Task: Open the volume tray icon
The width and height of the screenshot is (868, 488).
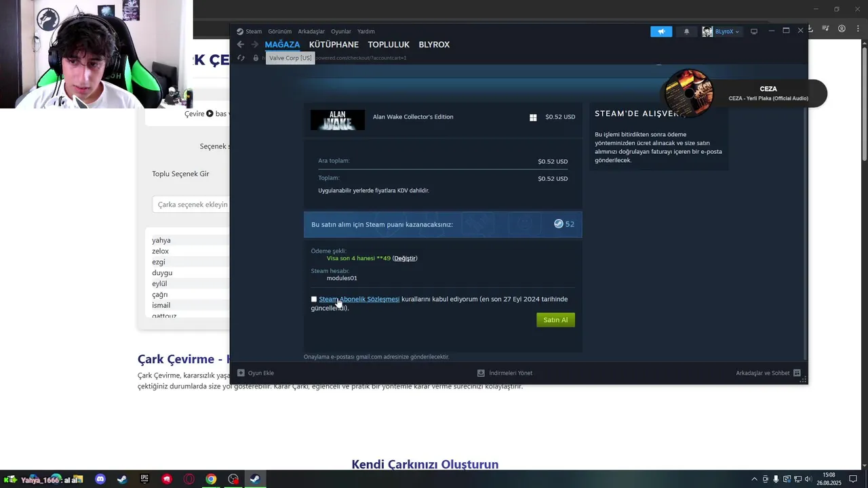Action: click(808, 479)
